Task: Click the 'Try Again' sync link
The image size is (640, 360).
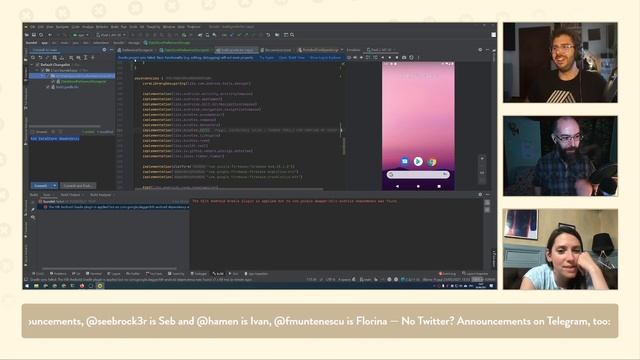Action: coord(267,58)
